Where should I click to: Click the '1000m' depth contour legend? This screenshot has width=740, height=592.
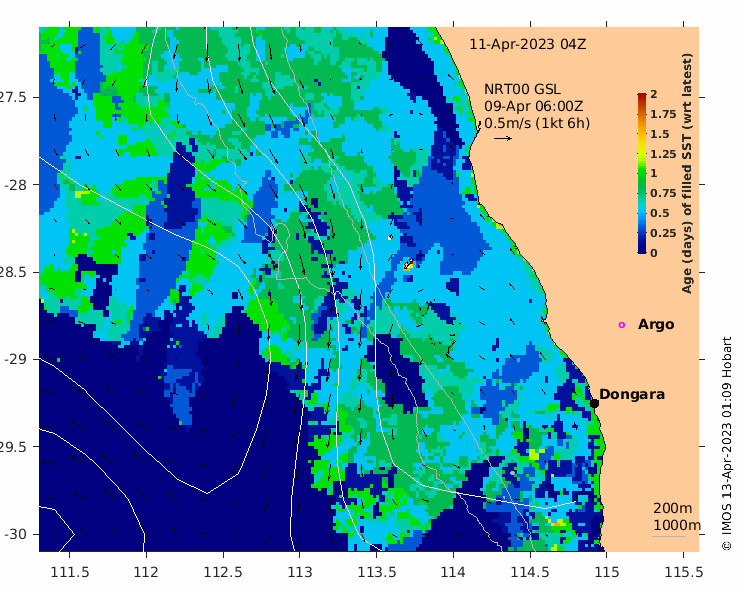pos(677,525)
